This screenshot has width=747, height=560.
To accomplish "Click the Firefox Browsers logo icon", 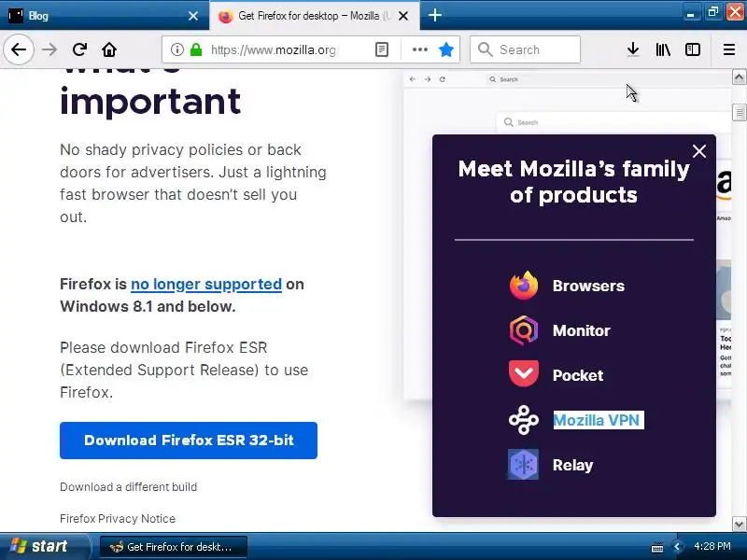I will [524, 286].
